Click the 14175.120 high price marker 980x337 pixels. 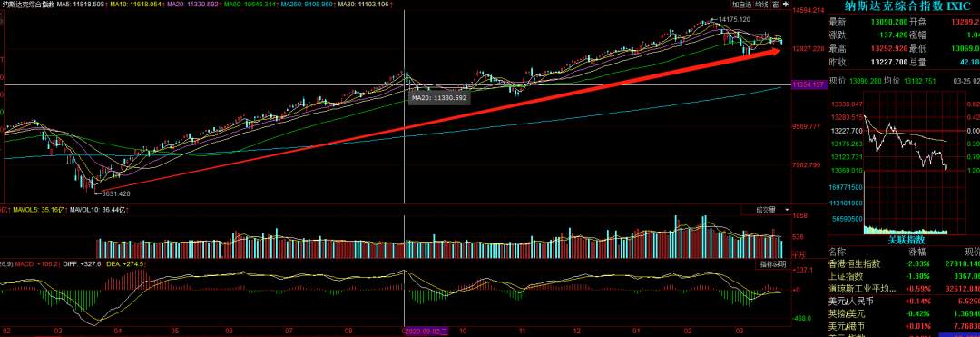tap(734, 19)
